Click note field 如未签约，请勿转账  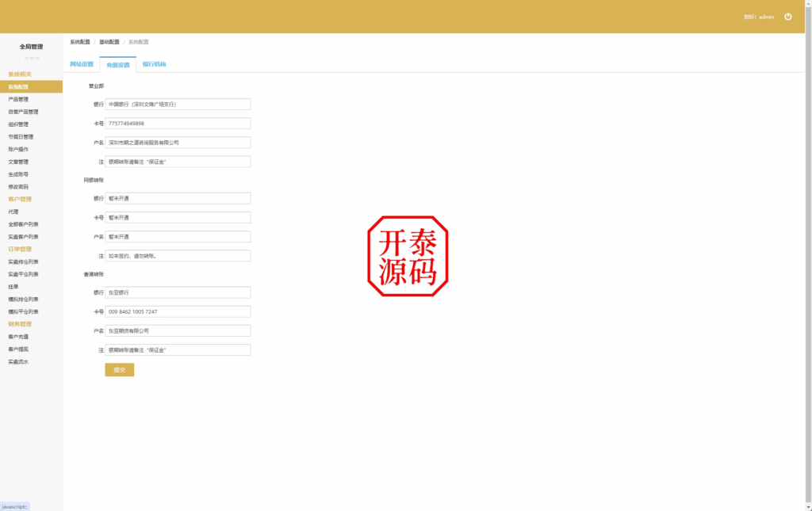point(178,255)
